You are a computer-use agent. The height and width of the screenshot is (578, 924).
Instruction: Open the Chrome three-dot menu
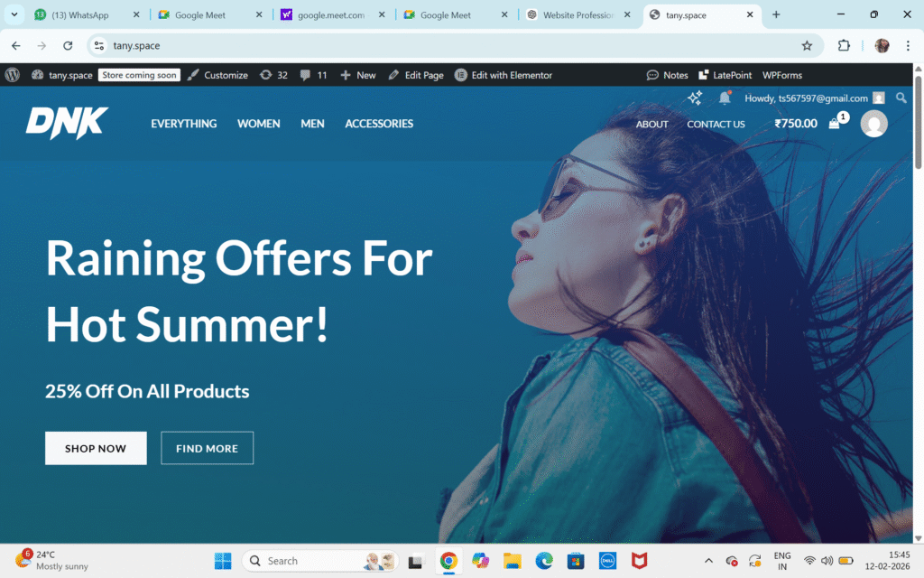pyautogui.click(x=908, y=45)
